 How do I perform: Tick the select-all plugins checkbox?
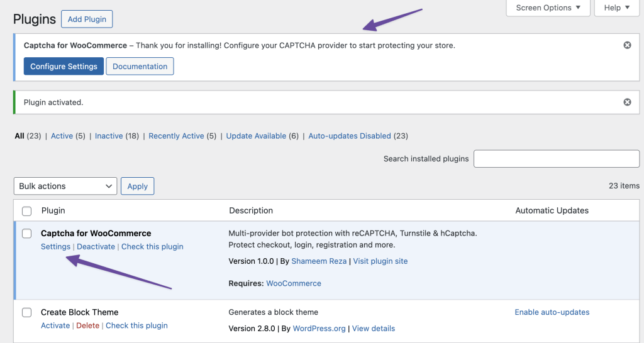pyautogui.click(x=26, y=211)
